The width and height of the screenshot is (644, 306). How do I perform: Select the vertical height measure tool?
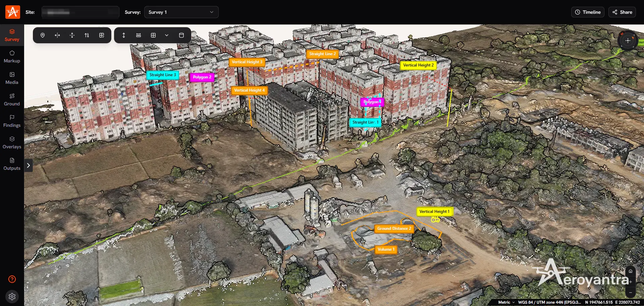124,35
